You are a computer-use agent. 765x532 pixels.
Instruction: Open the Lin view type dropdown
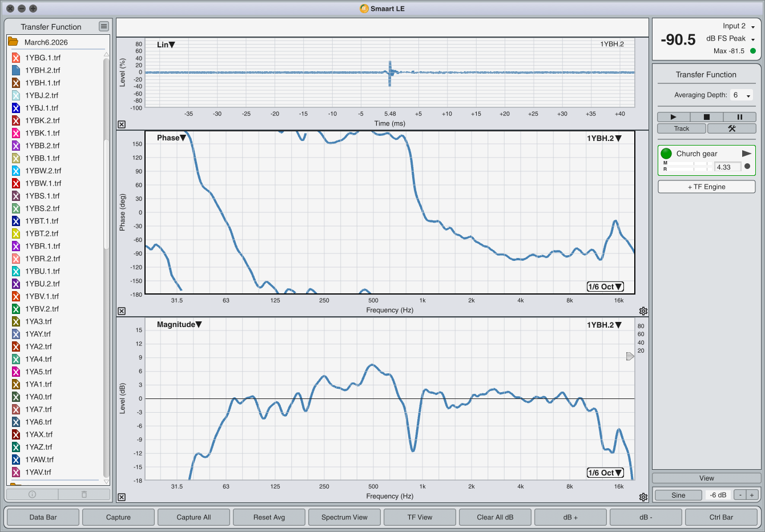tap(166, 45)
